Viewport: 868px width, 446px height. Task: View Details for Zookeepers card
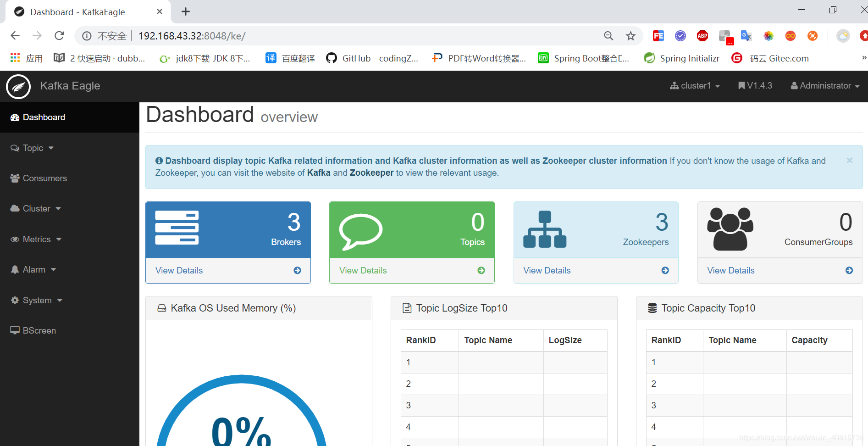(x=547, y=271)
